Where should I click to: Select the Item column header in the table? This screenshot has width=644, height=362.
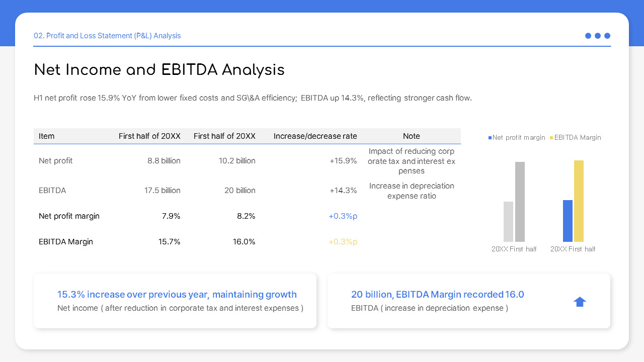click(46, 136)
